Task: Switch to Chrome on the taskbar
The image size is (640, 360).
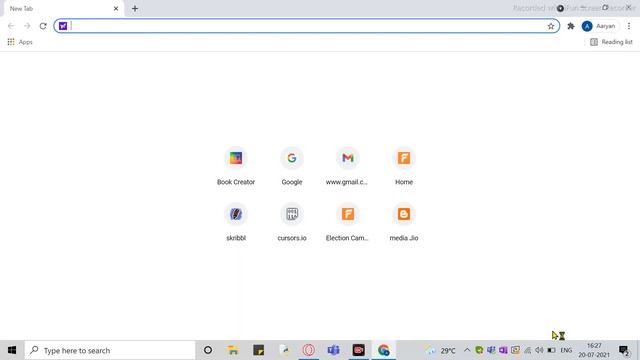Action: point(383,350)
